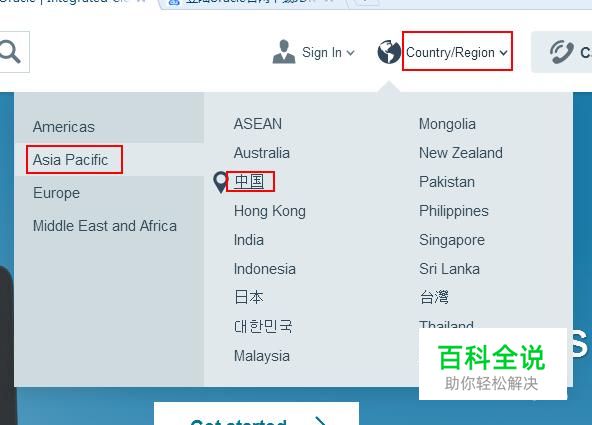Click the globe icon beside Country/Region

(389, 52)
